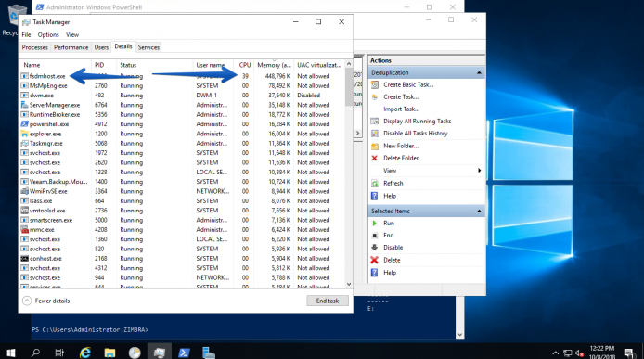Click the red Delete icon under Selected Items
Viewport: 644px width, 359px height.
coord(375,260)
